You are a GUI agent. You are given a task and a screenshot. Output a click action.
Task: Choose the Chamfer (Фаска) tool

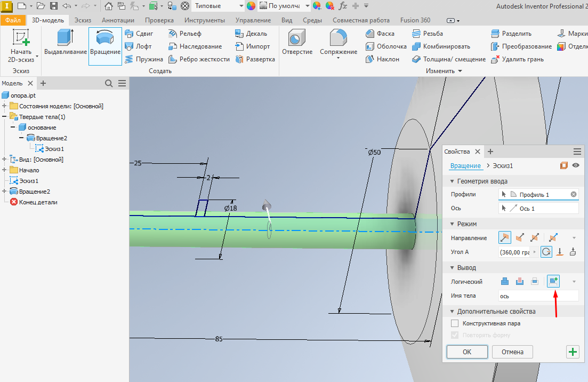pos(380,34)
